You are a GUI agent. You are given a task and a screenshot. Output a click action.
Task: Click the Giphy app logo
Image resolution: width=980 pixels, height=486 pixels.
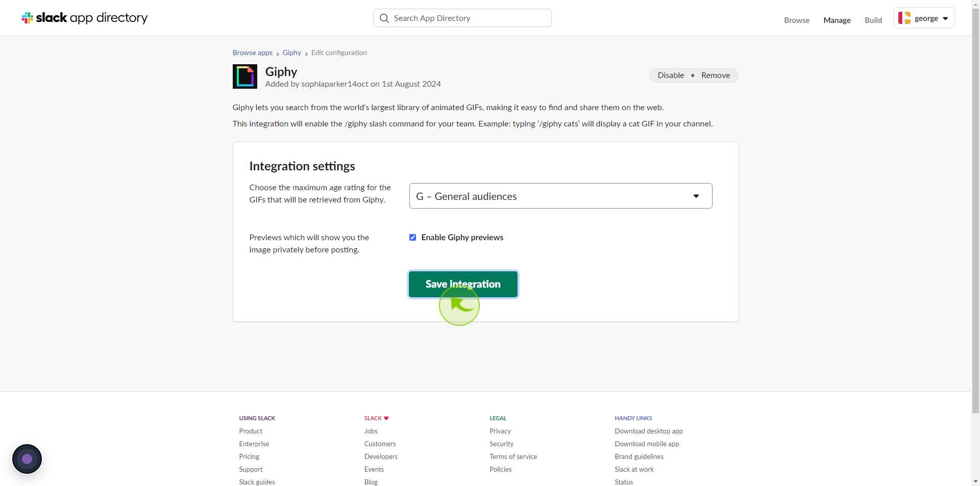(x=245, y=76)
